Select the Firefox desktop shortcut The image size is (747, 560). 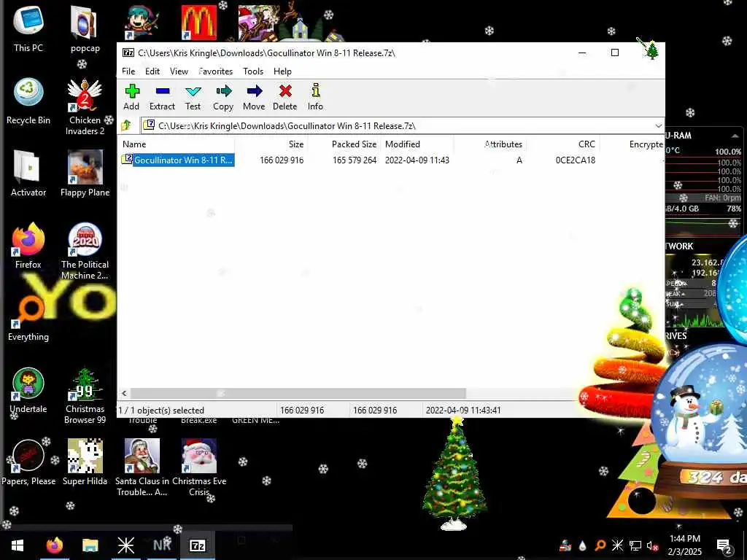28,246
